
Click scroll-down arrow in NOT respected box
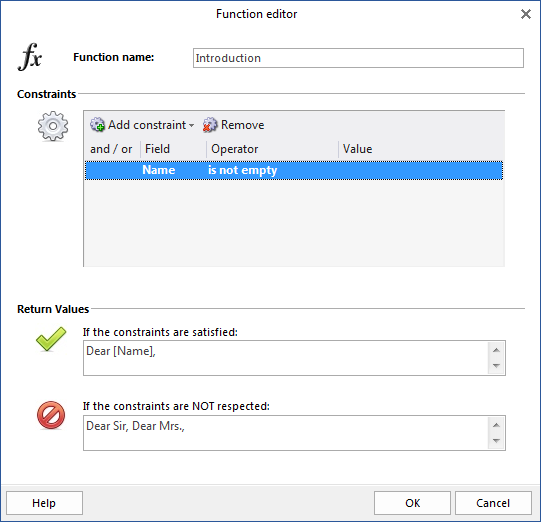[x=496, y=441]
